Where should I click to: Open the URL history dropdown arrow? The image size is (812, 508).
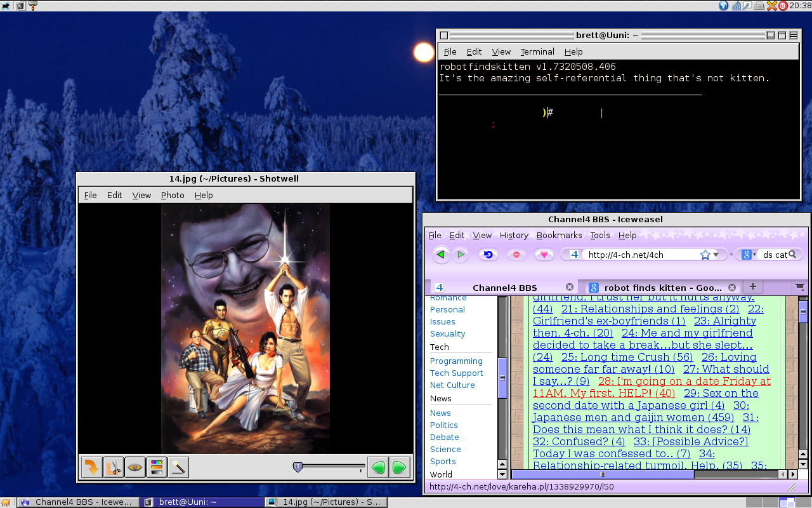[x=716, y=255]
